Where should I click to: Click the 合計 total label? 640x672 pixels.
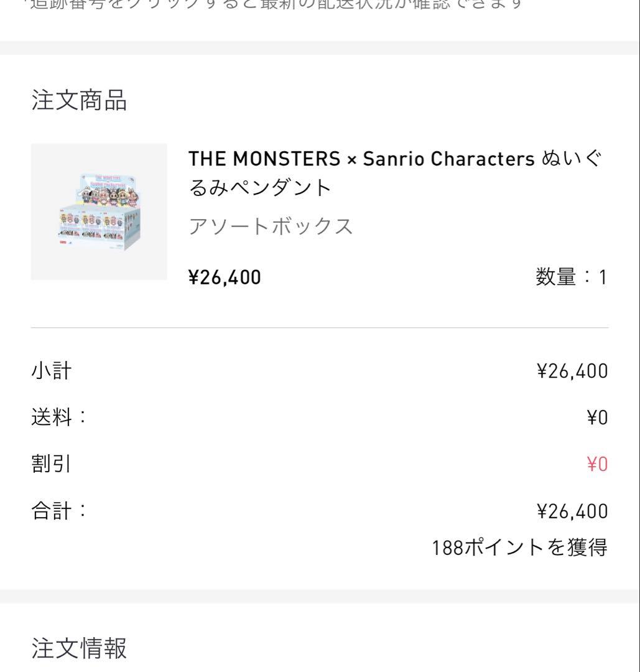(x=58, y=511)
